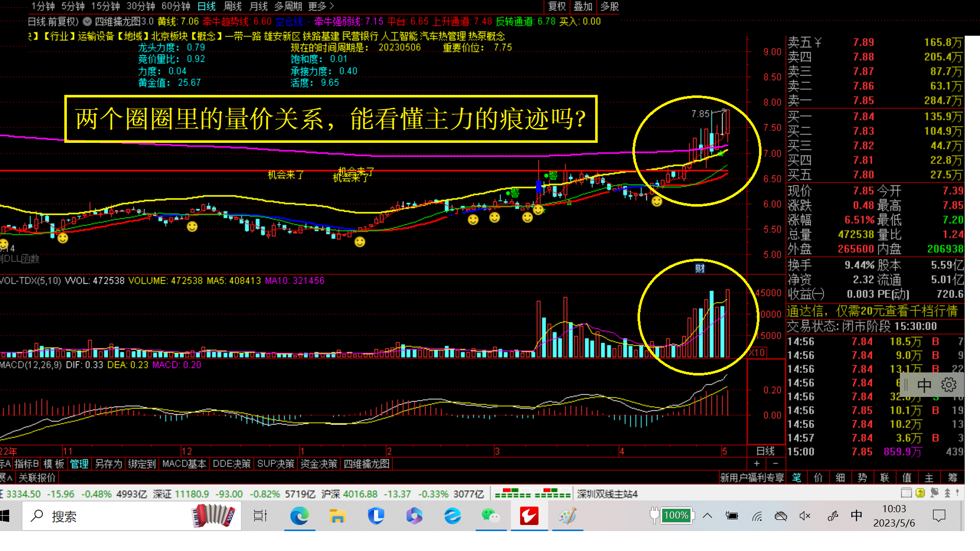Screen dimensions: 980x551
Task: Click the chart zoom-out minus button
Action: click(775, 463)
